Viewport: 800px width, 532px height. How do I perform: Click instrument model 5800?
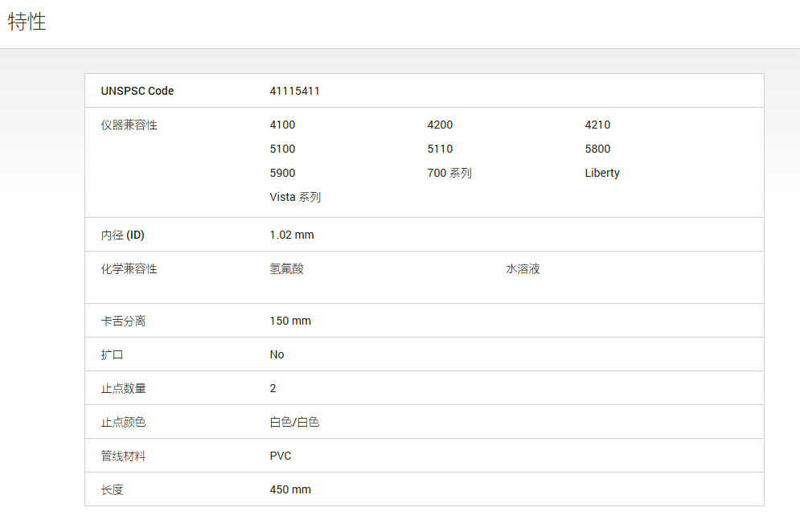pyautogui.click(x=597, y=149)
